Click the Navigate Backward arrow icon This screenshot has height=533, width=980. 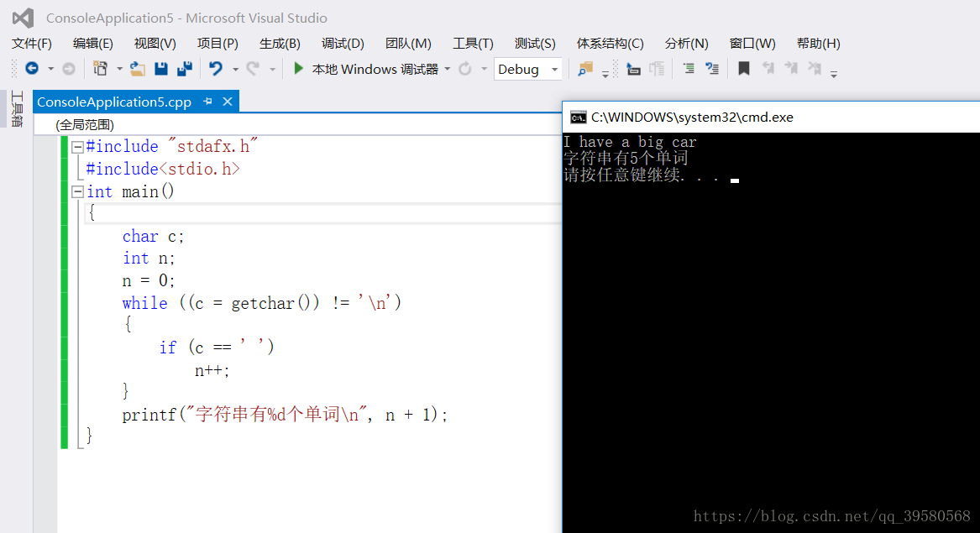[x=32, y=69]
